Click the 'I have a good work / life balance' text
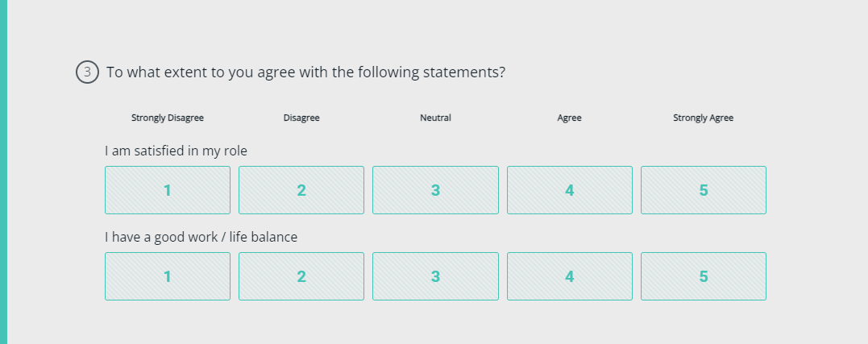 201,237
